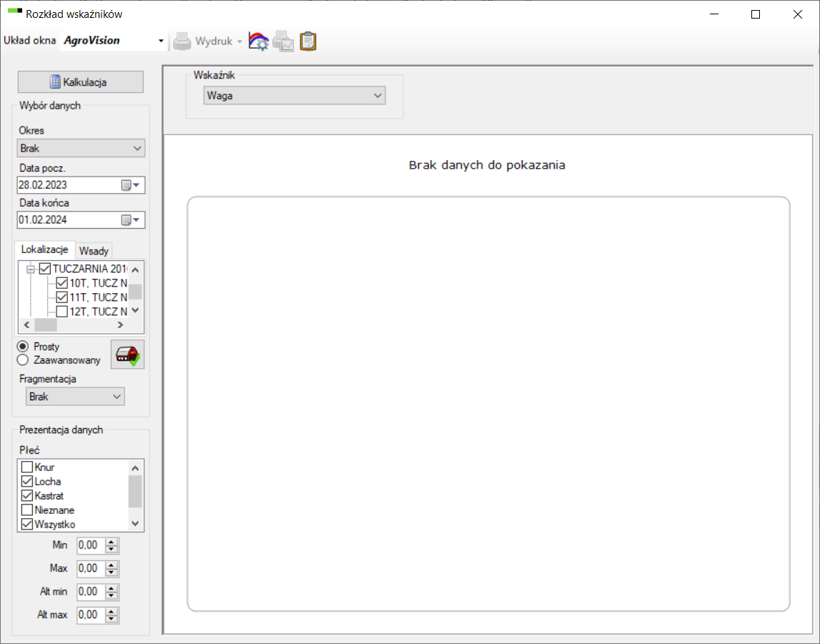Select the Prosty radio button

(22, 347)
